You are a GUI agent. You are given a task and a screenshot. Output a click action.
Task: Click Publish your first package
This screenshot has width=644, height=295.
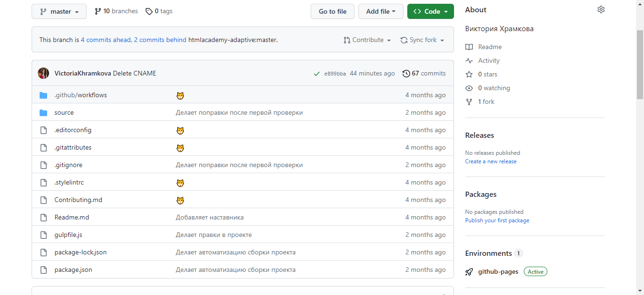pos(497,220)
